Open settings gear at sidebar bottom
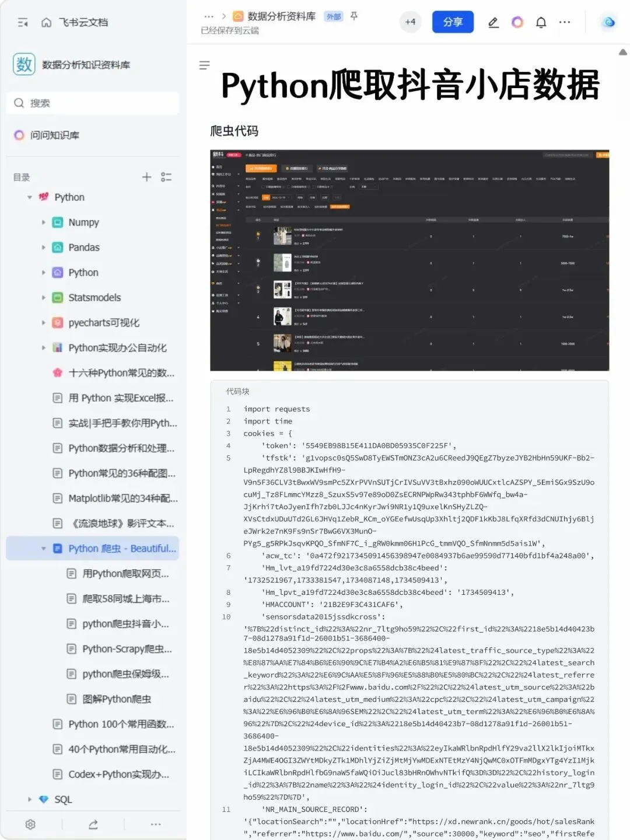 coord(30,824)
